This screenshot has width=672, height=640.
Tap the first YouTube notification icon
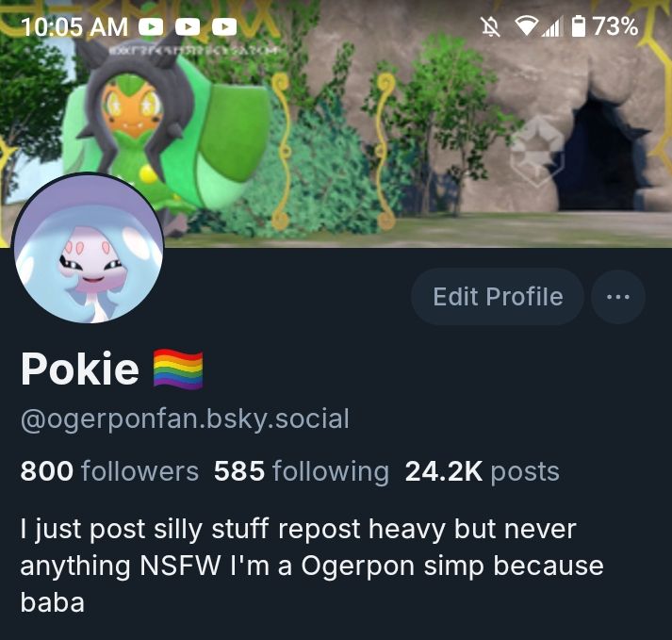[151, 27]
